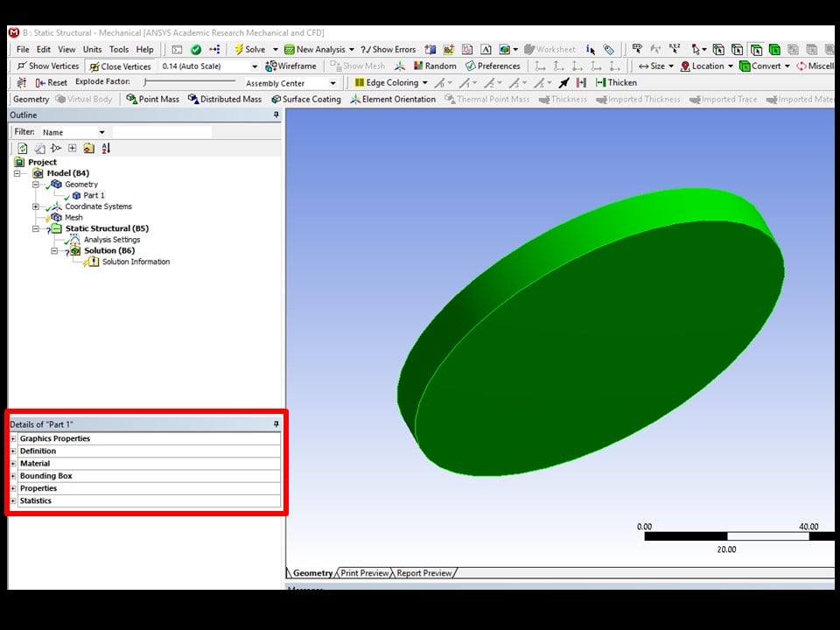
Task: Insert a Surface Coating
Action: pyautogui.click(x=306, y=99)
